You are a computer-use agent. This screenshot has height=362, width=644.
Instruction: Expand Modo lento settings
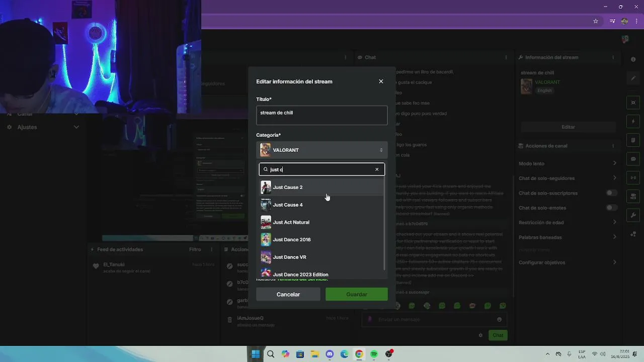pos(568,163)
